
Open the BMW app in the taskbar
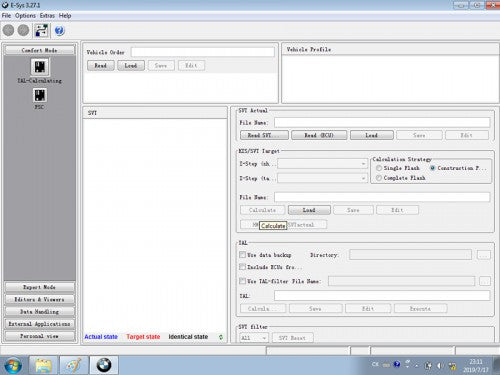pyautogui.click(x=104, y=365)
